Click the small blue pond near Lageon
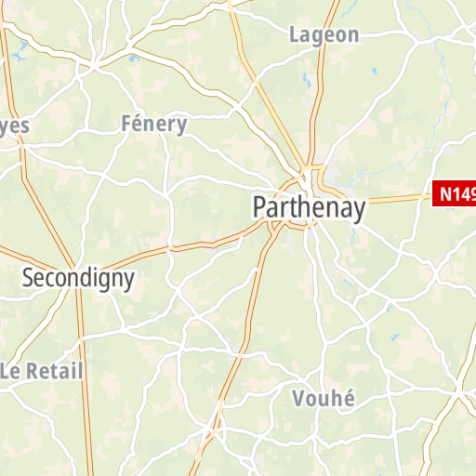The image size is (476, 476). point(307,81)
